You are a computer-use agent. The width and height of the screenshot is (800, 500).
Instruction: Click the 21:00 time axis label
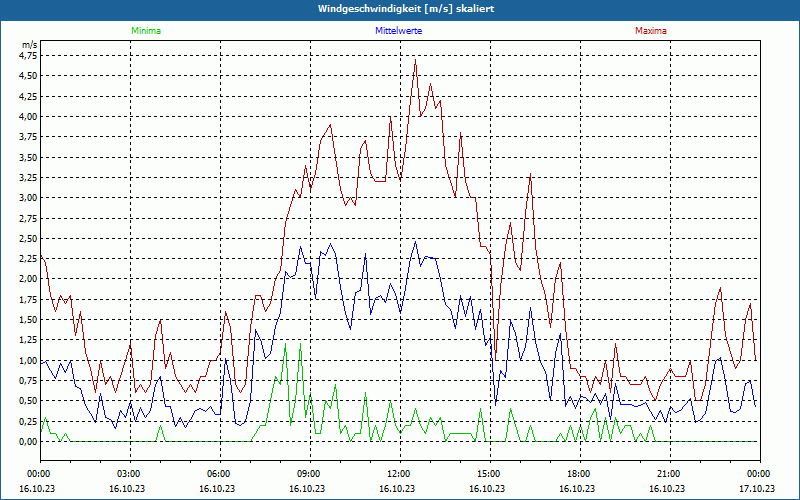pos(670,474)
